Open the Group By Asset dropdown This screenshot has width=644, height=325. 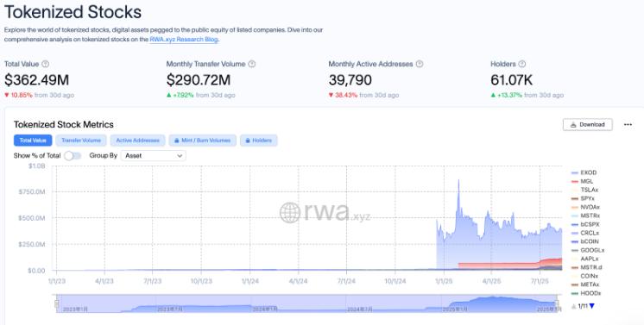coord(153,156)
